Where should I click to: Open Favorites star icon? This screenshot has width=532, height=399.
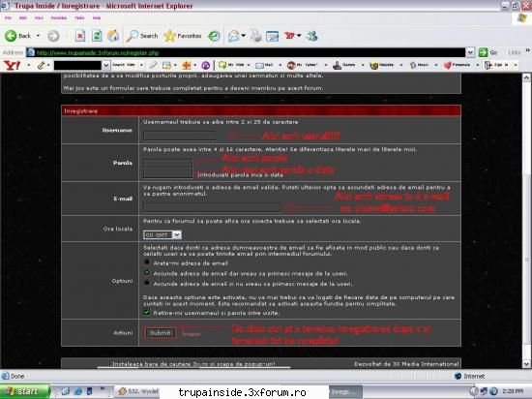[169, 36]
